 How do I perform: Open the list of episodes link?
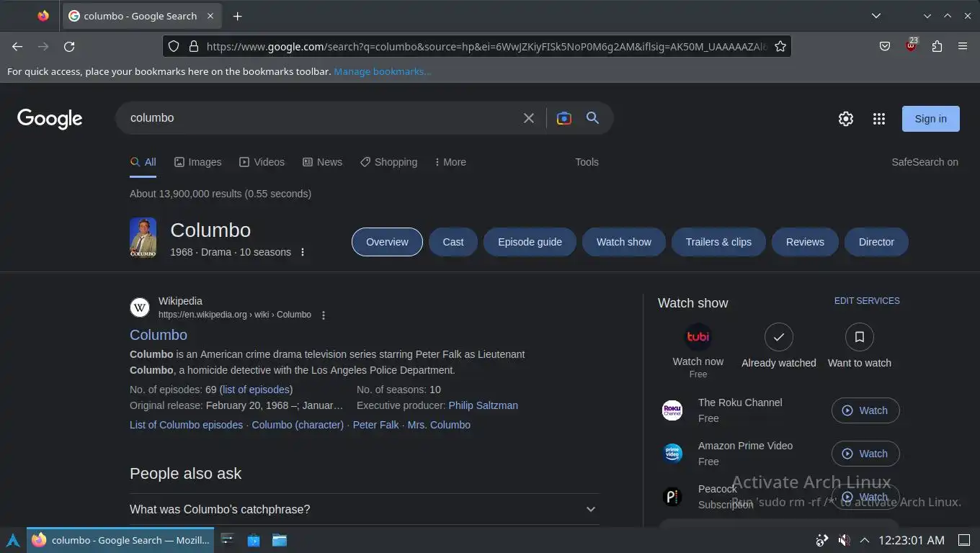coord(255,390)
